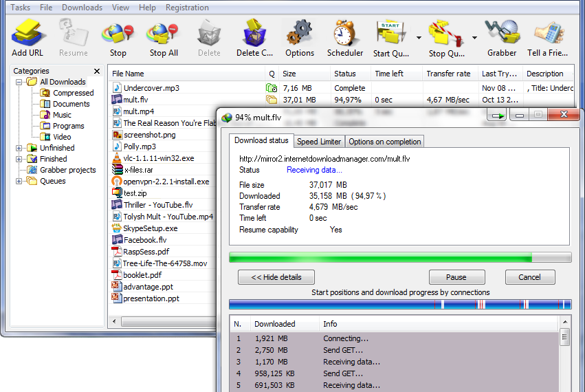
Task: Click the Delete Completed toolbar icon
Action: [x=254, y=34]
